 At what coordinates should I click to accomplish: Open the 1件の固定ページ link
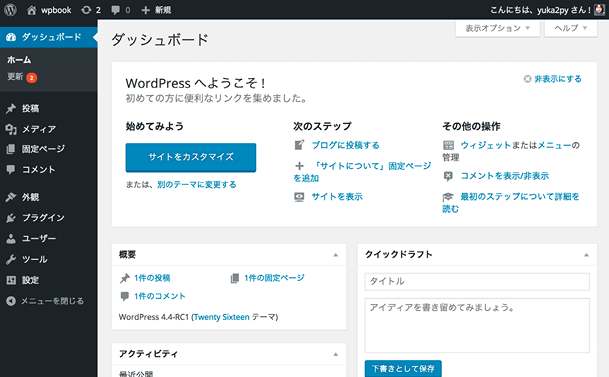[x=274, y=278]
